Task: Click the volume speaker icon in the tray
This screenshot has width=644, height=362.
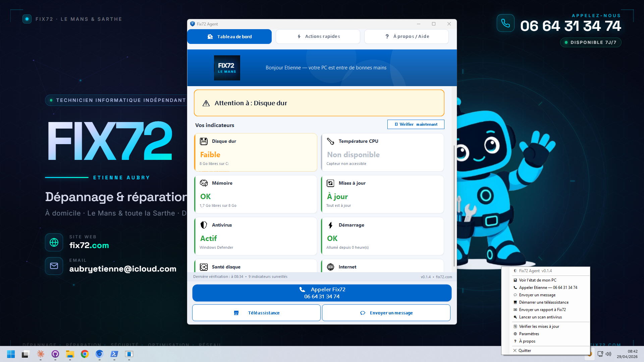Action: coord(608,354)
